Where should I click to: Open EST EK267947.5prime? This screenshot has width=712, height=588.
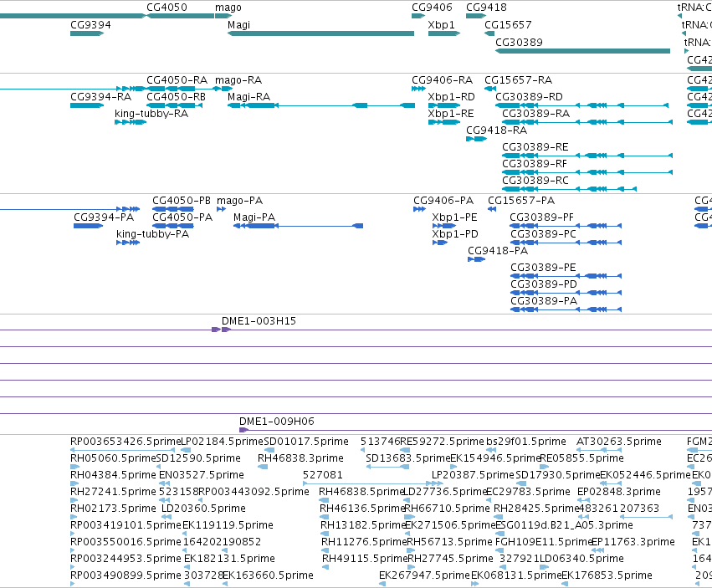424,575
